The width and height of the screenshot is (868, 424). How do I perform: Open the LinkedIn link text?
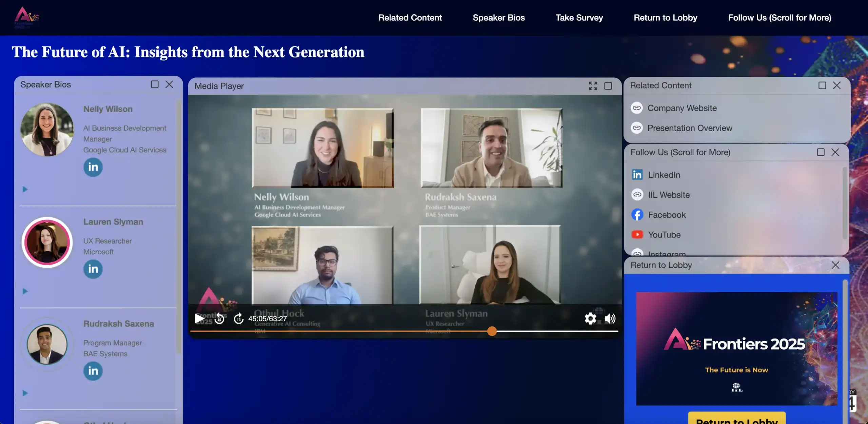pos(664,175)
